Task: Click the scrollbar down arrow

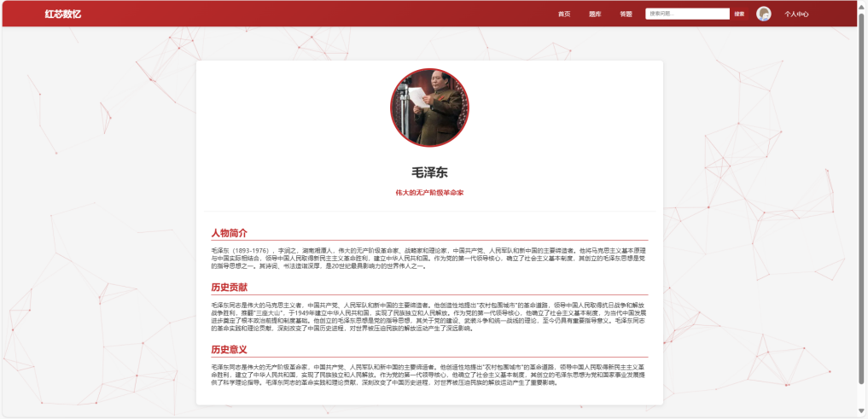Action: coord(862,414)
